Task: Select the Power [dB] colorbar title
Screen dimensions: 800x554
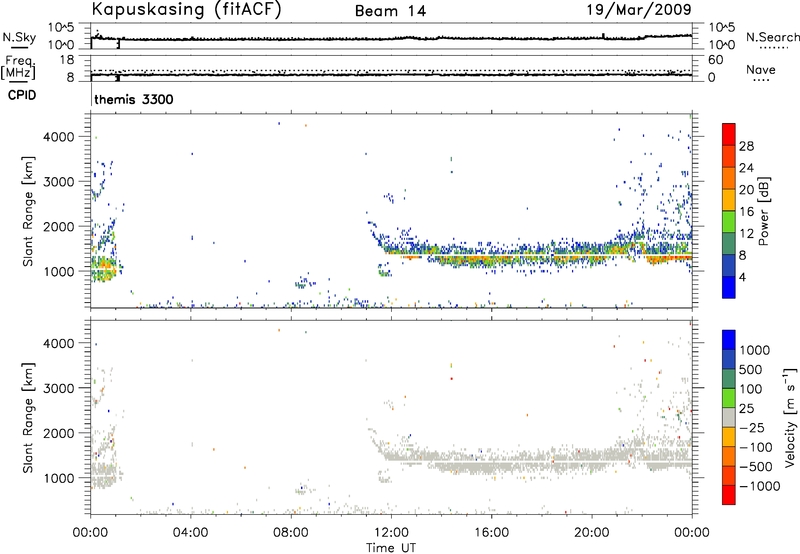Action: click(763, 211)
